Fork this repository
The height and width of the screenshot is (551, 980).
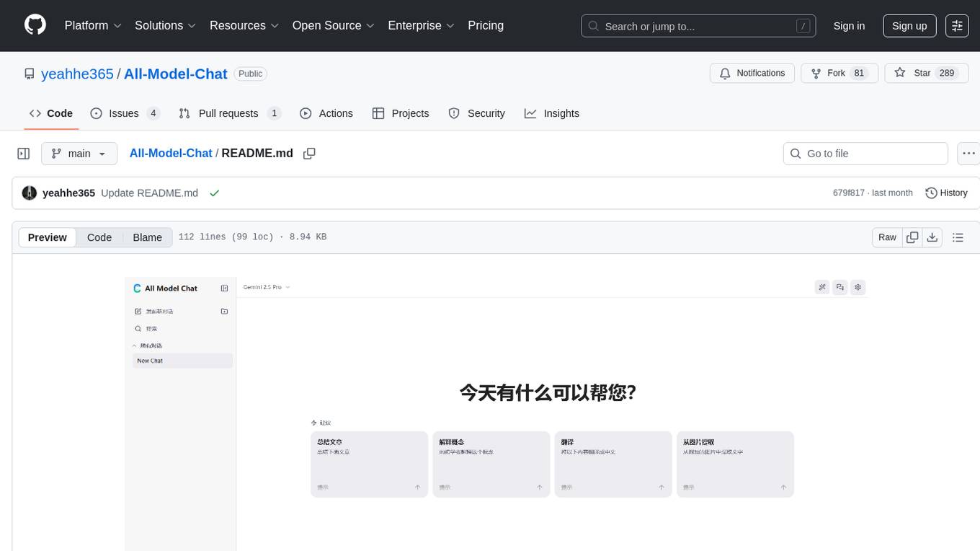point(839,74)
